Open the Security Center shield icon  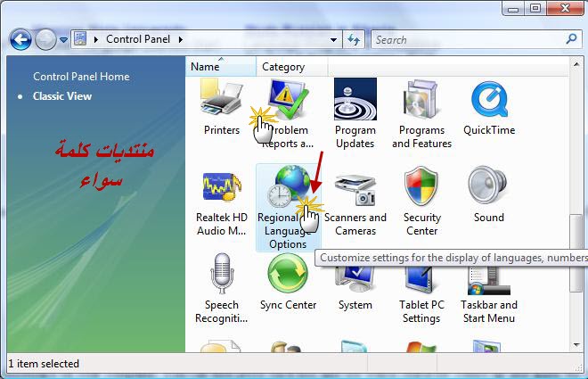(421, 186)
